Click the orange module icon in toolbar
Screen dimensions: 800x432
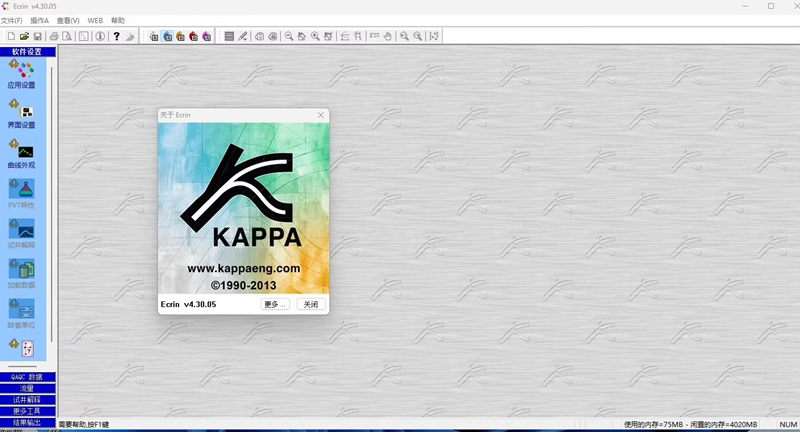coord(181,36)
